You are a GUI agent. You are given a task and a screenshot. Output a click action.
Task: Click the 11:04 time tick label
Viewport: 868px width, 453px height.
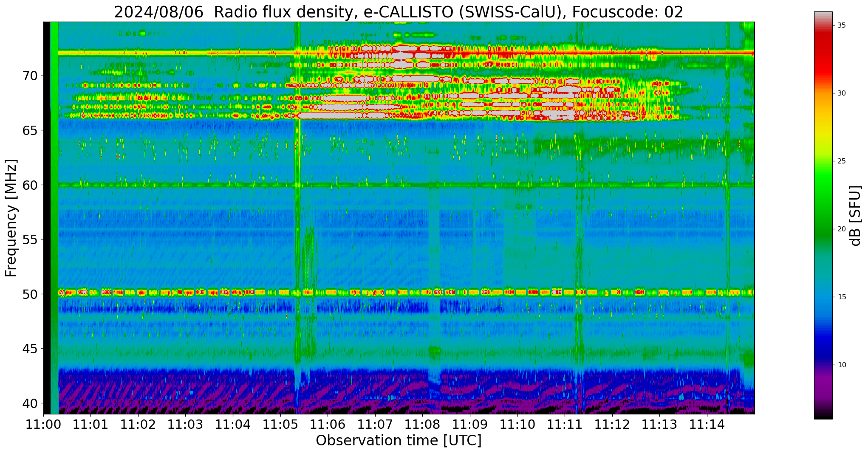click(x=233, y=425)
